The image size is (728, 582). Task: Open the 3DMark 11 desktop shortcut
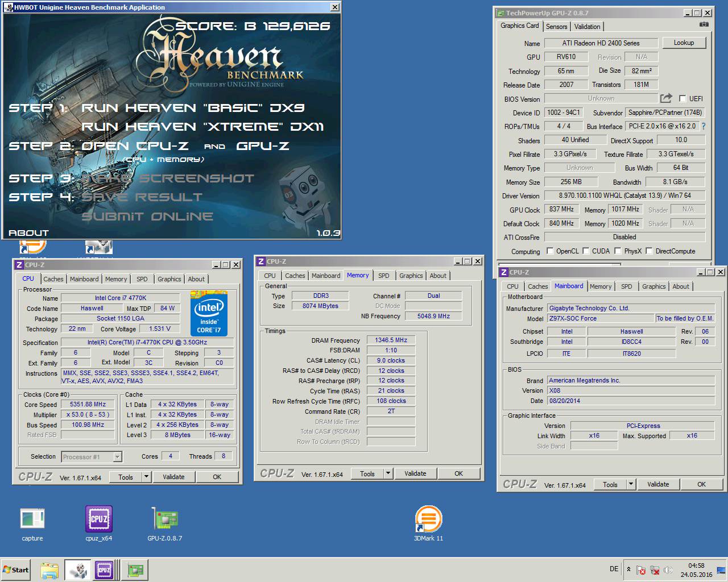[428, 523]
